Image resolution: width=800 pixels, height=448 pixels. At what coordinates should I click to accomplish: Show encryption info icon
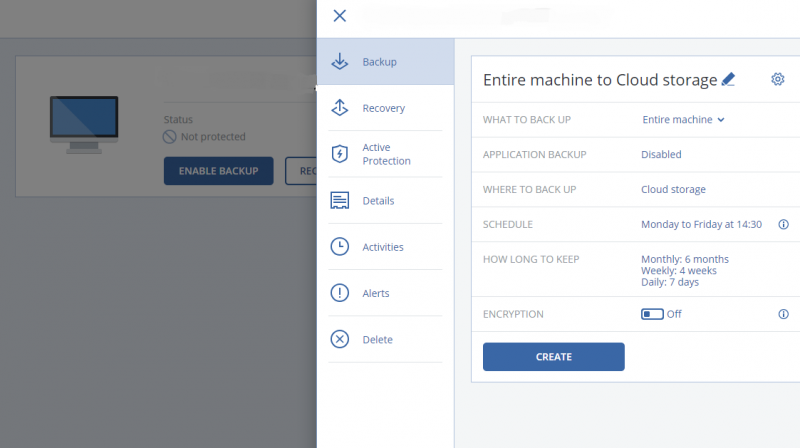point(784,314)
